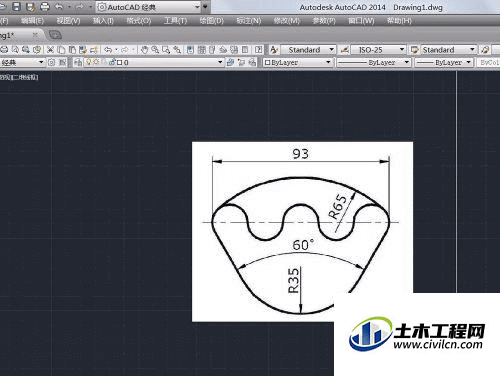Click the Layer Previous icon
This screenshot has width=500, height=376.
tap(241, 62)
